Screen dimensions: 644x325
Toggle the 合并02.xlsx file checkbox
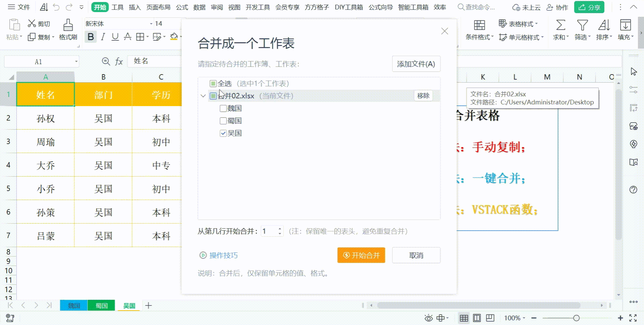(x=213, y=96)
